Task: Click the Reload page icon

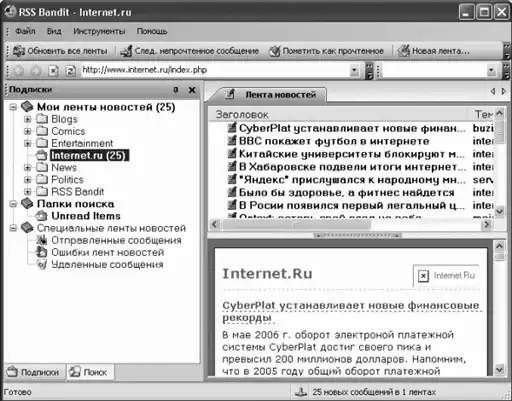Action: (70, 70)
